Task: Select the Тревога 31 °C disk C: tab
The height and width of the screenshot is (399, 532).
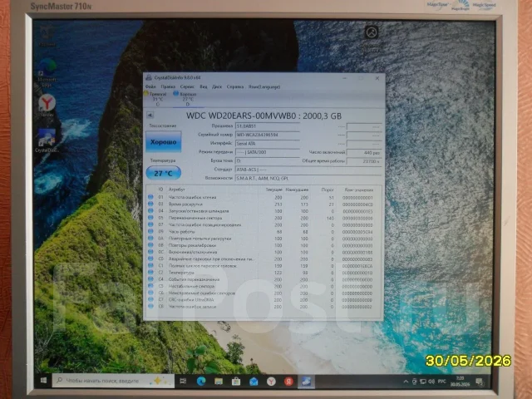Action: pos(156,99)
